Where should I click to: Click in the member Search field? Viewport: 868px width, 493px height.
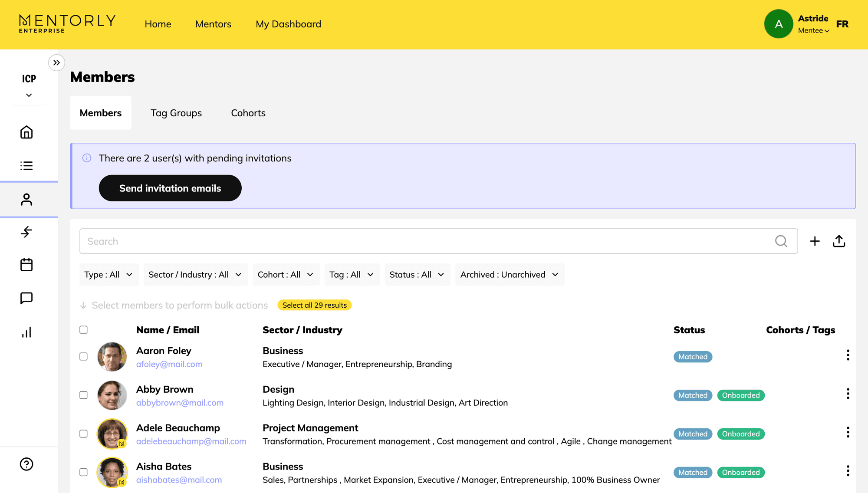click(x=425, y=241)
